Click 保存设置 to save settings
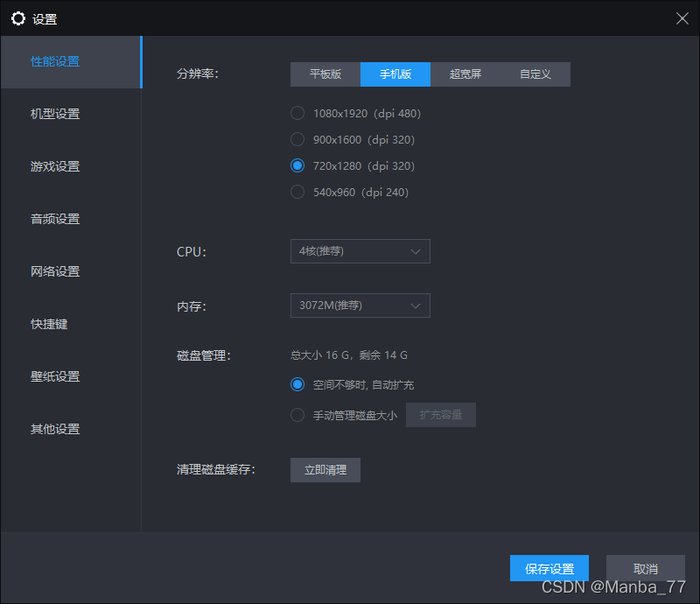Screen dimensions: 700x604 pos(549,568)
